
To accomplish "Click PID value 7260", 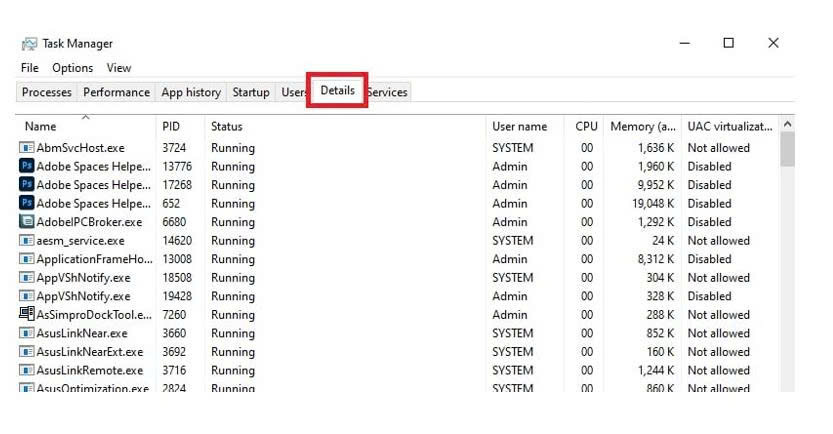I will pyautogui.click(x=174, y=314).
